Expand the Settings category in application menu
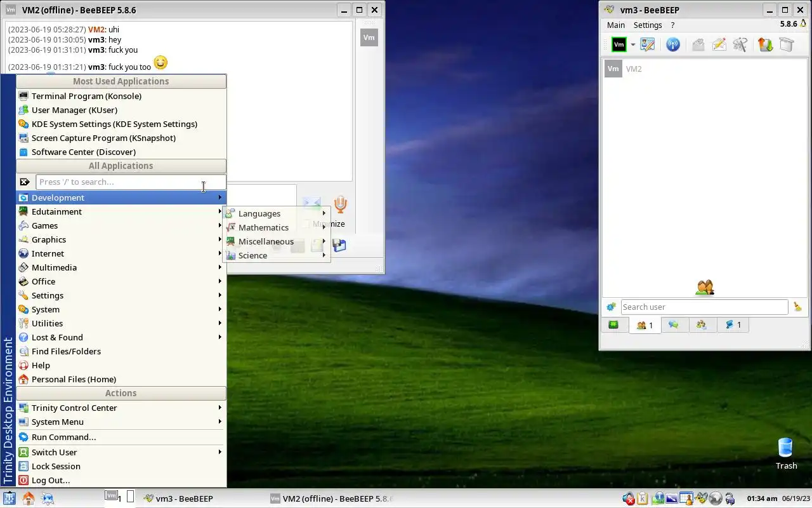 121,295
